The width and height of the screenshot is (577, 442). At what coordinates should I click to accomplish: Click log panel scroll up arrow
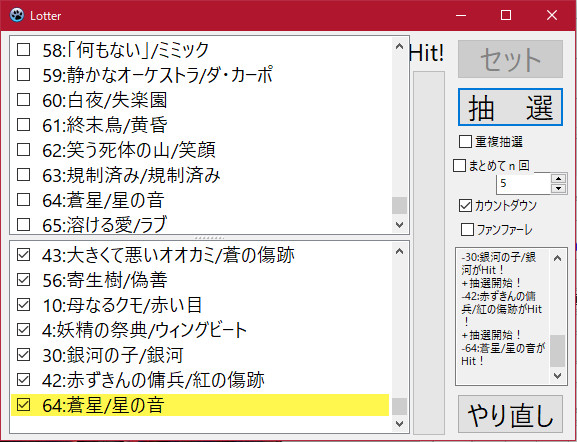(x=557, y=258)
